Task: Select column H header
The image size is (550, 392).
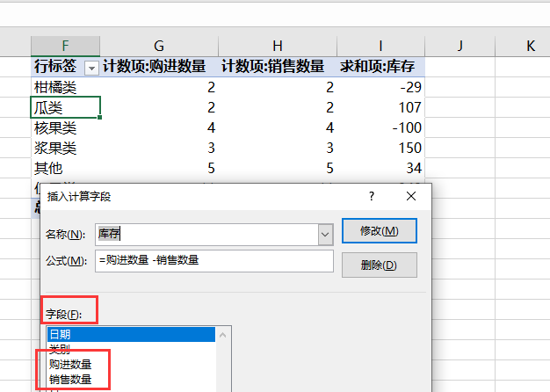Action: pos(278,46)
